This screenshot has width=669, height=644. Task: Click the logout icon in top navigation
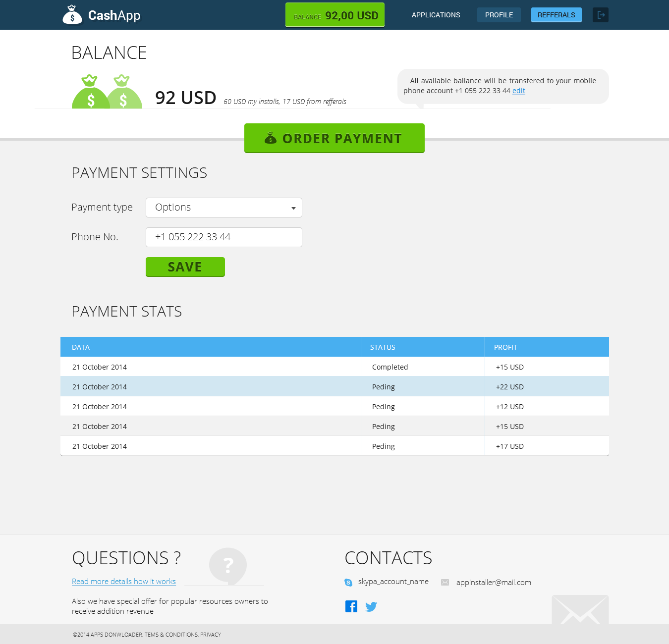tap(600, 15)
